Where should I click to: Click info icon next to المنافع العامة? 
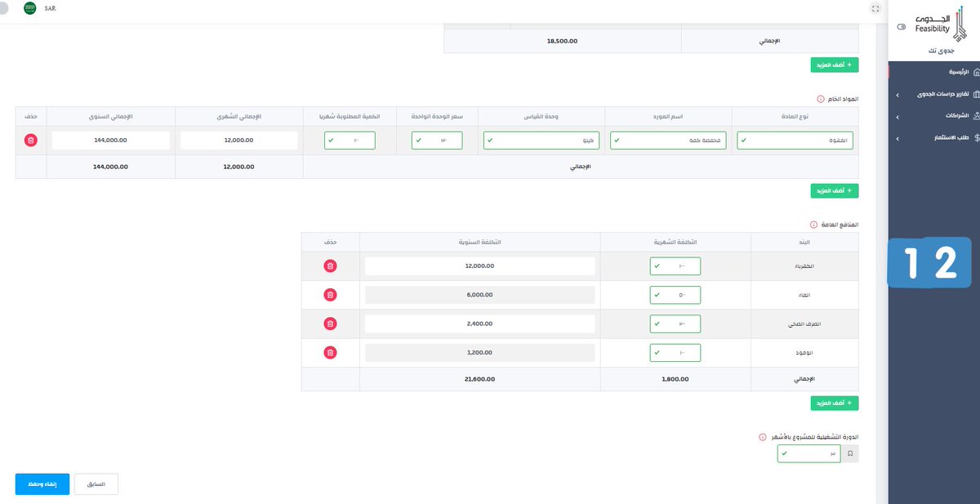click(x=813, y=225)
